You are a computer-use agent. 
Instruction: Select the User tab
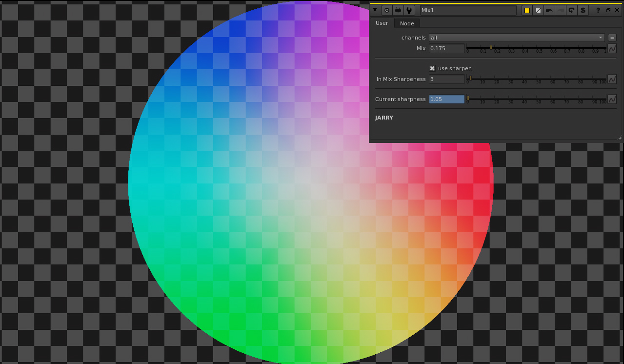click(x=382, y=23)
